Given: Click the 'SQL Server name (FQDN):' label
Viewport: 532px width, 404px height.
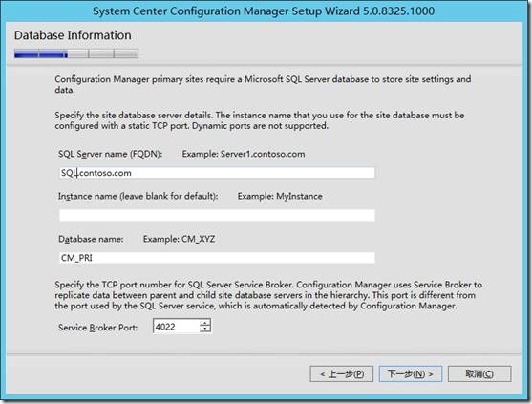Looking at the screenshot, I should 110,154.
